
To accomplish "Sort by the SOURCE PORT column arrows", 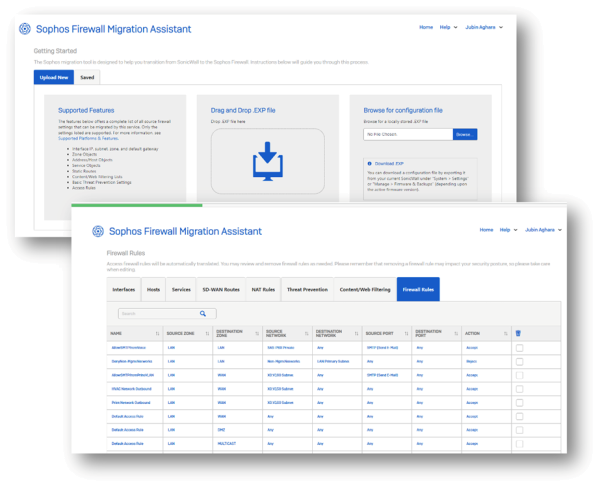I will point(406,334).
